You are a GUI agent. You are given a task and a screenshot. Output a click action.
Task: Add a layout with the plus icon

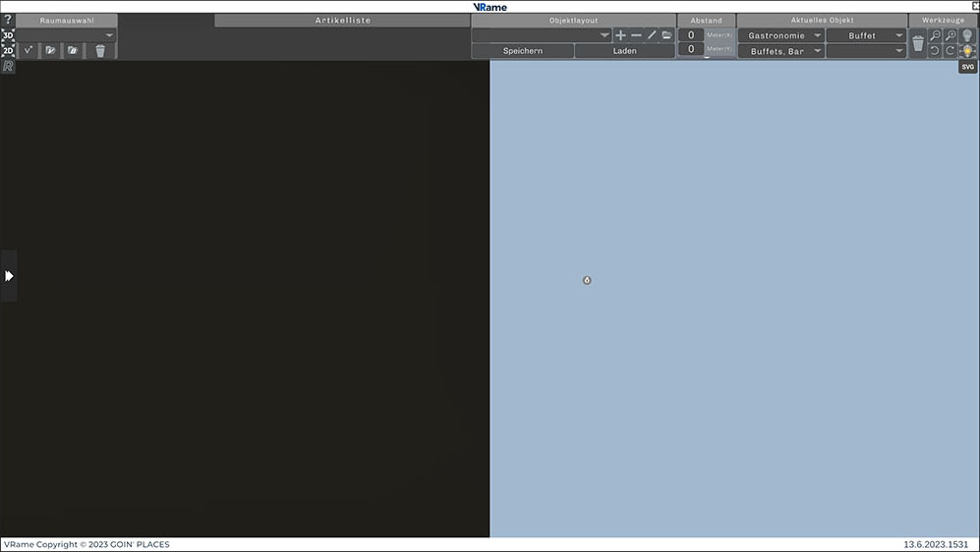pyautogui.click(x=620, y=35)
